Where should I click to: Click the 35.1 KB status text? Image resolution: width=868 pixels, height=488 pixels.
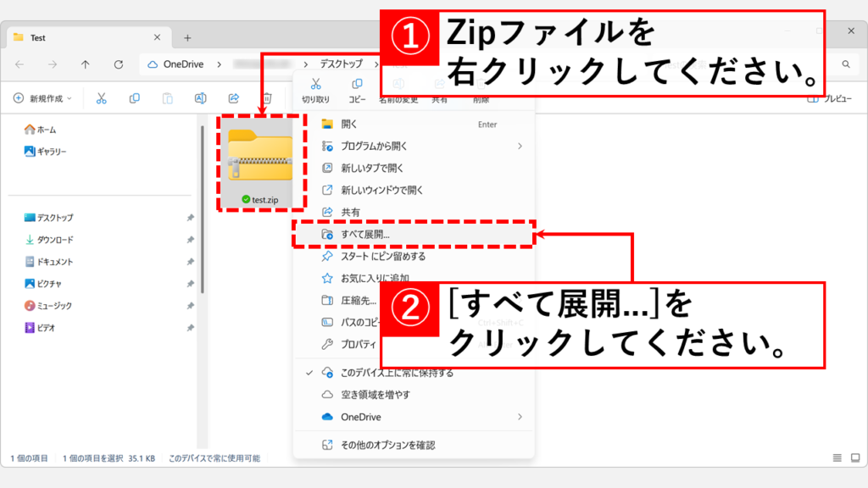tap(142, 458)
